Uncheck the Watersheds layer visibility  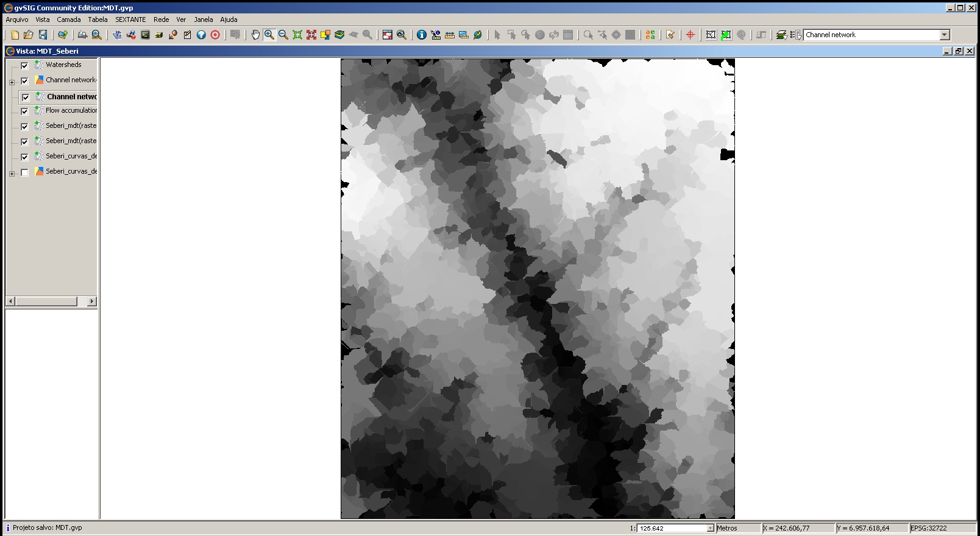coord(24,66)
